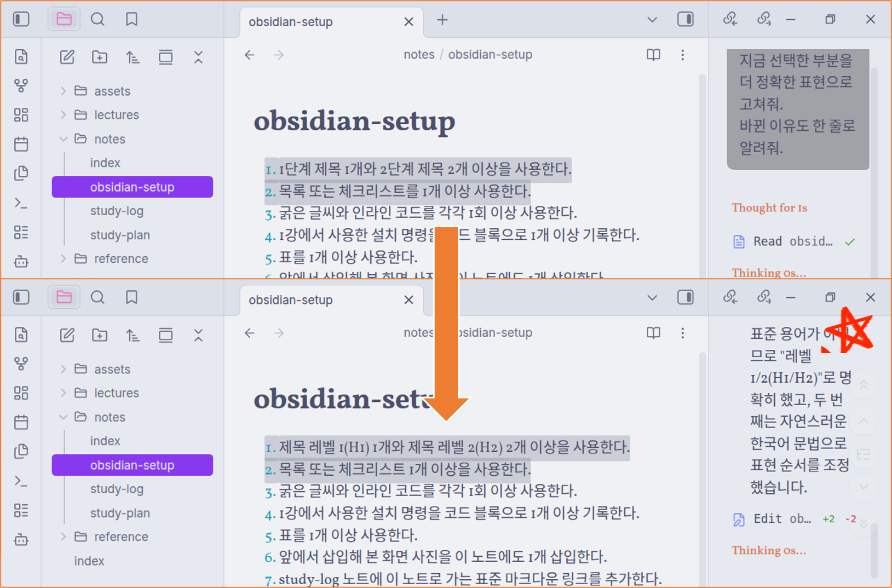Viewport: 892px width, 588px height.
Task: Expand the lectures folder in the lower window
Action: (63, 393)
